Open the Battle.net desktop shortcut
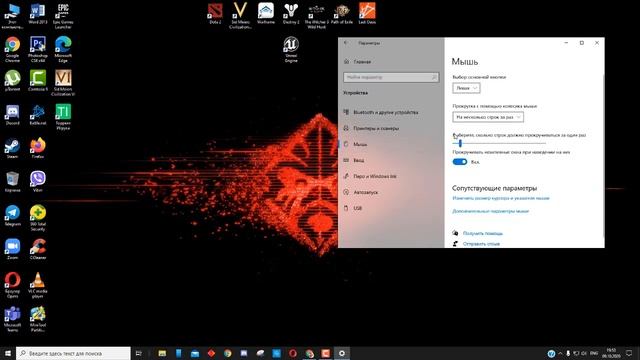640x360 pixels. (x=38, y=115)
